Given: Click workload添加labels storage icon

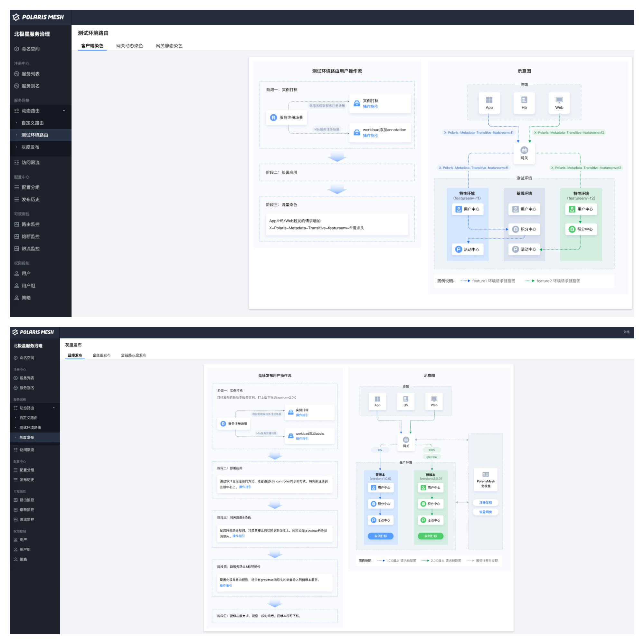Looking at the screenshot, I should (x=291, y=436).
